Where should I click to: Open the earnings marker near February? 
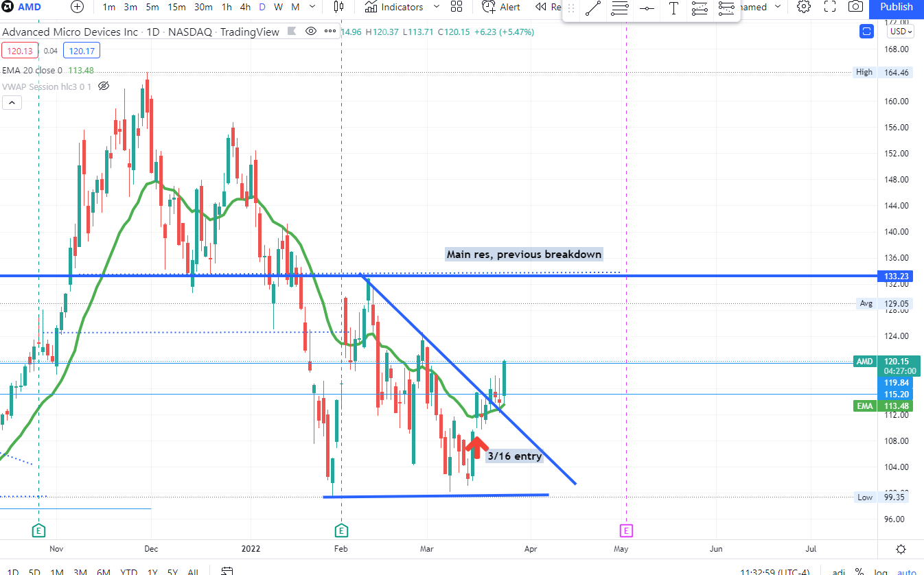[341, 530]
